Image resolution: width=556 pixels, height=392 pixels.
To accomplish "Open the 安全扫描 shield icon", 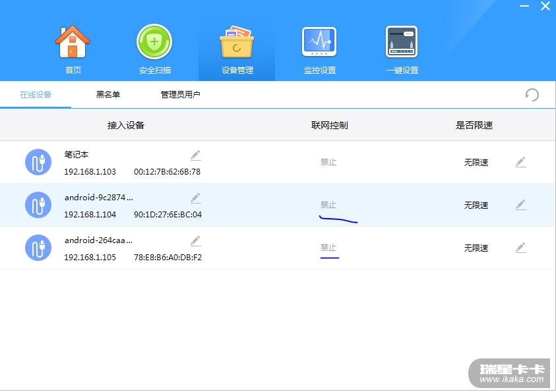I will [x=154, y=42].
